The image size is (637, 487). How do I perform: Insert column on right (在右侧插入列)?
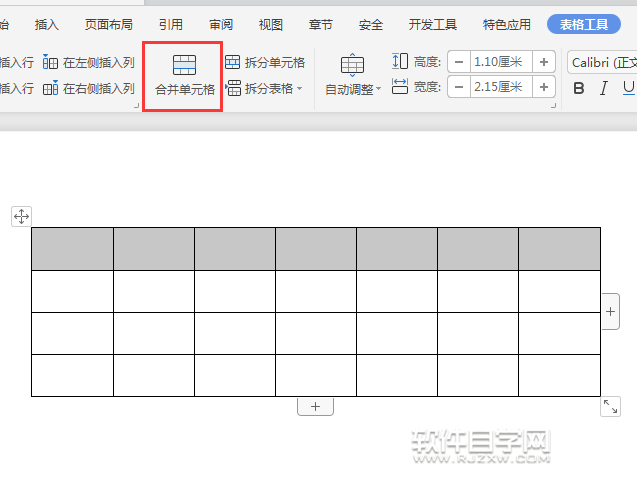89,88
